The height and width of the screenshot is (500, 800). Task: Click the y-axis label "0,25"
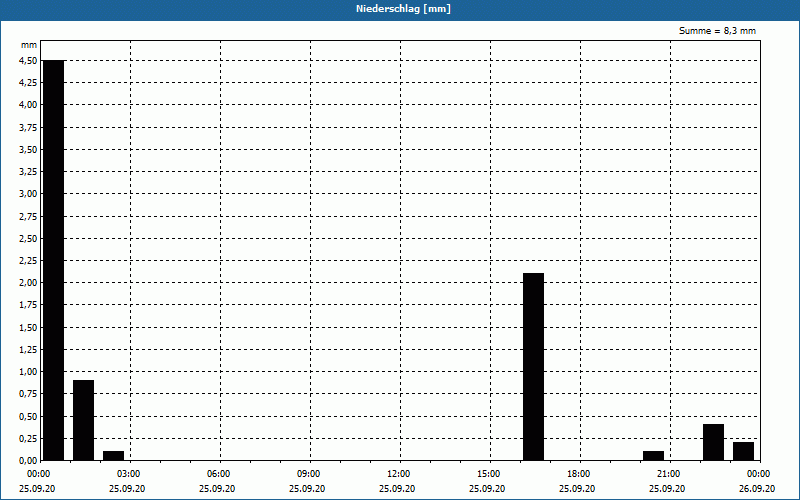tap(28, 438)
